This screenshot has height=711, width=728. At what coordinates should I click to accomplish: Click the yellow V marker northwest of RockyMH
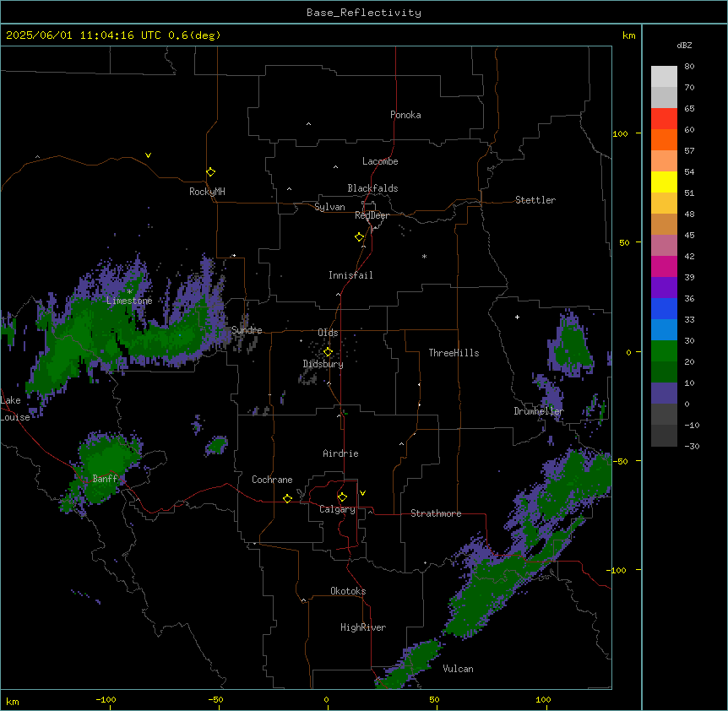tap(148, 155)
